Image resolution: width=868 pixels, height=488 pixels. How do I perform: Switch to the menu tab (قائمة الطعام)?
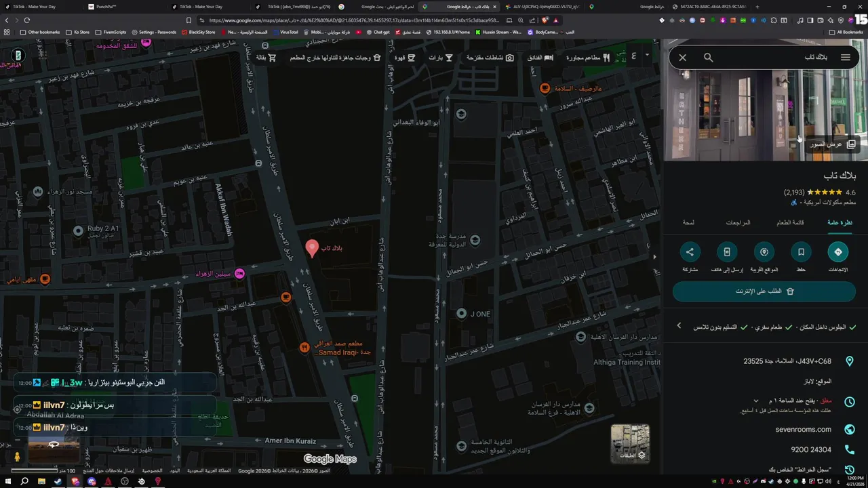click(790, 222)
